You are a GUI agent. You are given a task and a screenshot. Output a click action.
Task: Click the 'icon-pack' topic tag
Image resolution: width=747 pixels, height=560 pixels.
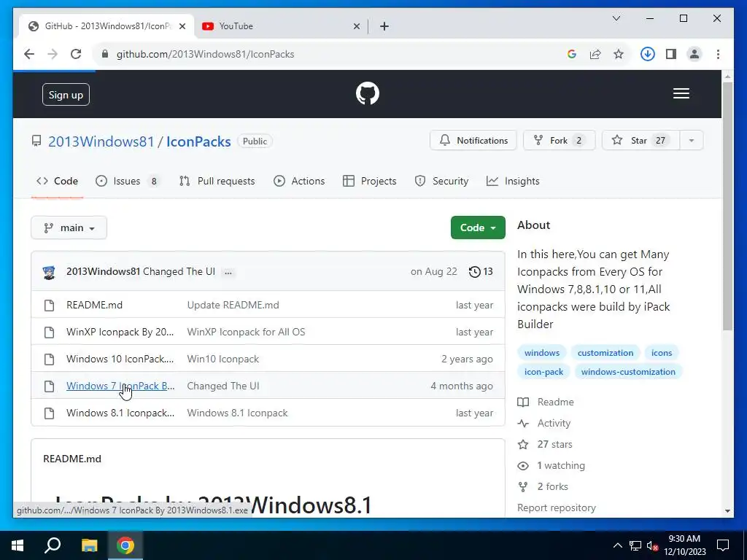tap(543, 372)
